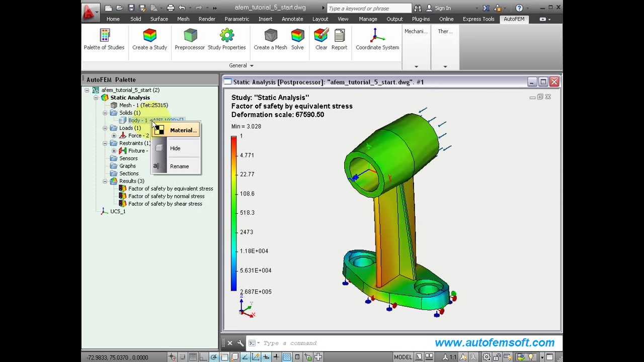
Task: Toggle MODEL space button in status bar
Action: coord(403,357)
